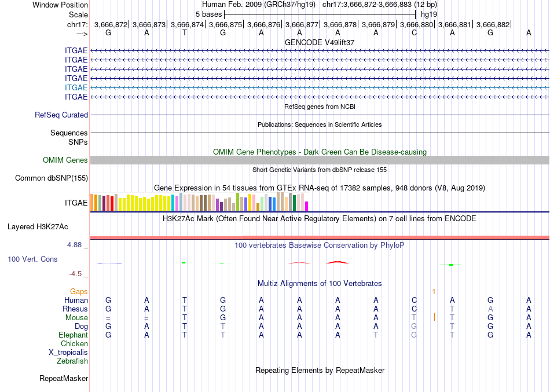This screenshot has width=550, height=392.
Task: Click the orange '1' in the Gaps row
Action: [434, 292]
